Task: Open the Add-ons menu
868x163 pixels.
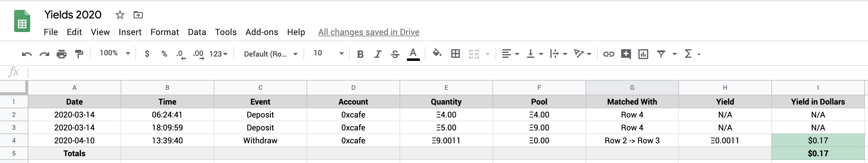Action: 262,32
